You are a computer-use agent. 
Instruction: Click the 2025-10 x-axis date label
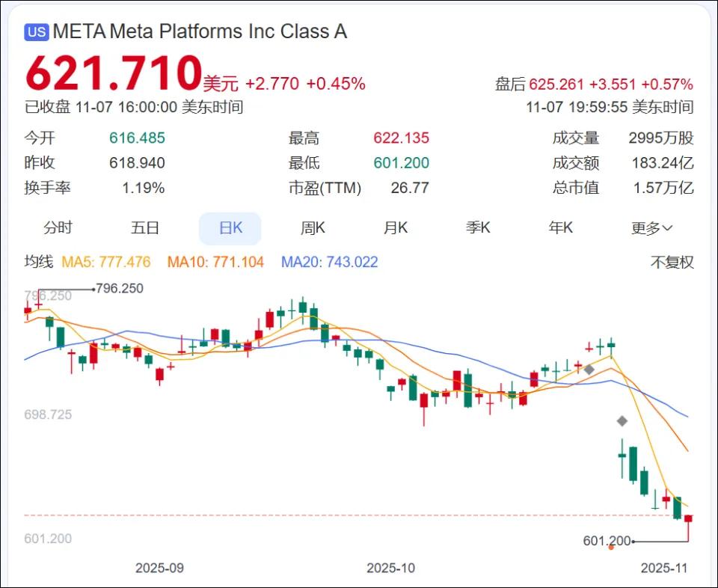click(x=390, y=568)
